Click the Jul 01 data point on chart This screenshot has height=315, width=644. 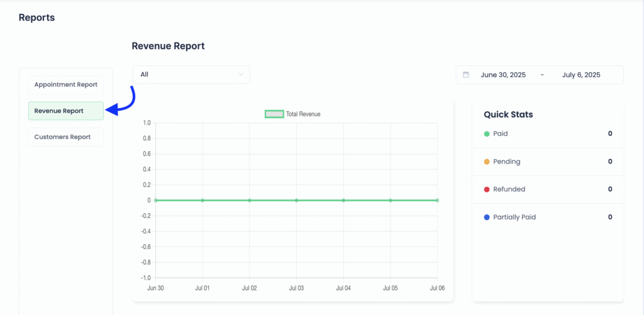click(203, 201)
